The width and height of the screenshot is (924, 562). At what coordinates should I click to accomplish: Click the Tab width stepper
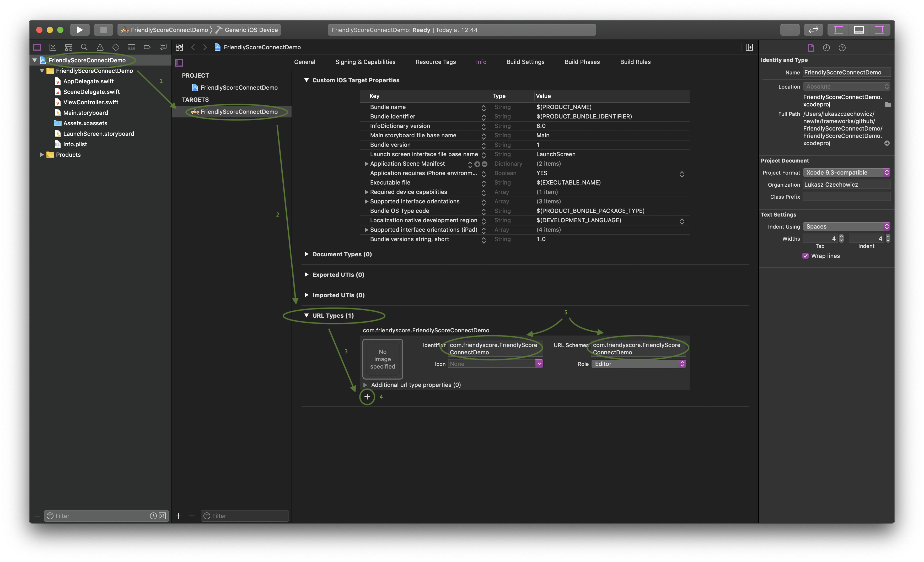(841, 239)
